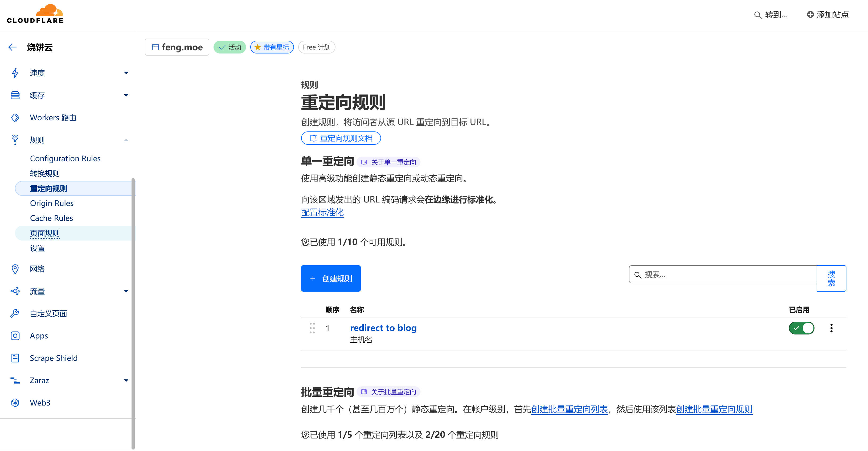Click the Web3 hexagon icon
This screenshot has height=451, width=868.
[15, 403]
